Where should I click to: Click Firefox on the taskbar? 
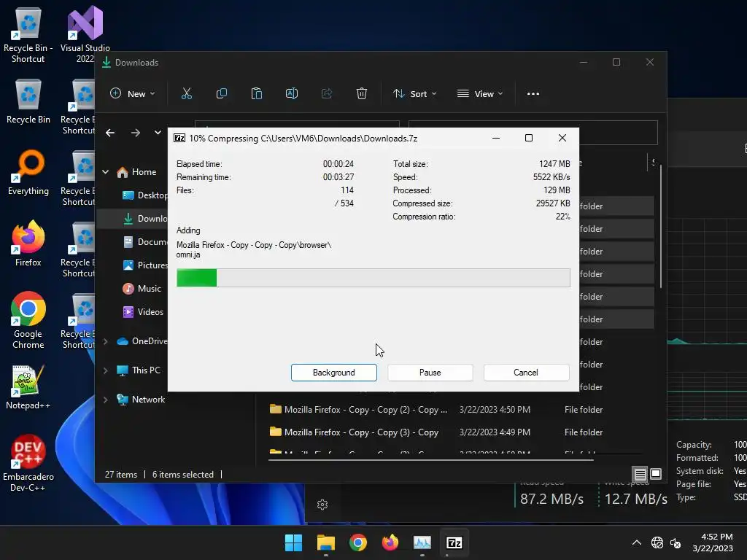pos(390,542)
